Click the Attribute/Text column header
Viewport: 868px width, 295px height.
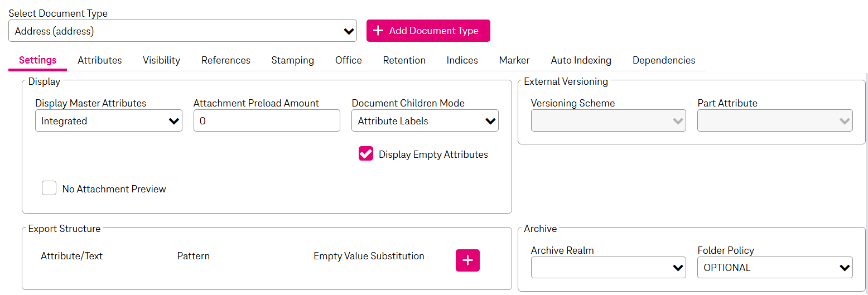(x=72, y=256)
